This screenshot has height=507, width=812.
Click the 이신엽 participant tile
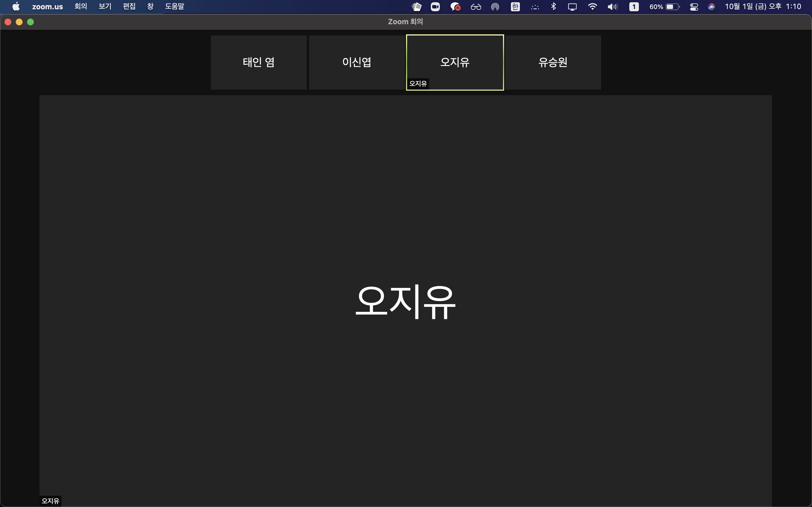(x=357, y=62)
